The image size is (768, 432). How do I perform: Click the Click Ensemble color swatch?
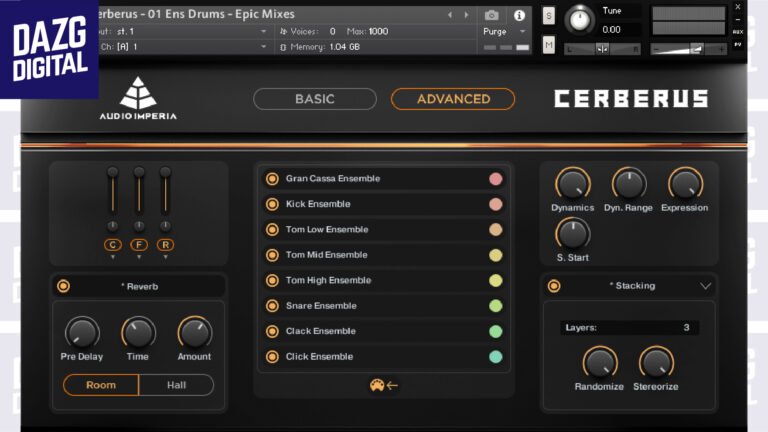pyautogui.click(x=496, y=357)
